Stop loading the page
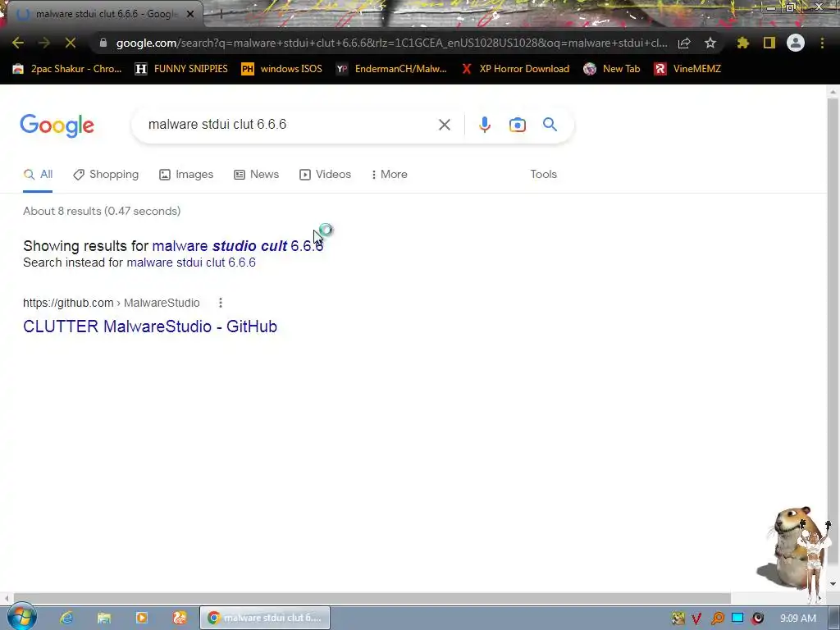The image size is (840, 630). click(71, 43)
